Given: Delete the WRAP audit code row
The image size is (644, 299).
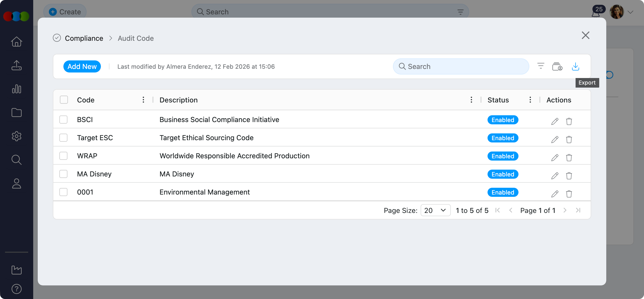Looking at the screenshot, I should 569,158.
